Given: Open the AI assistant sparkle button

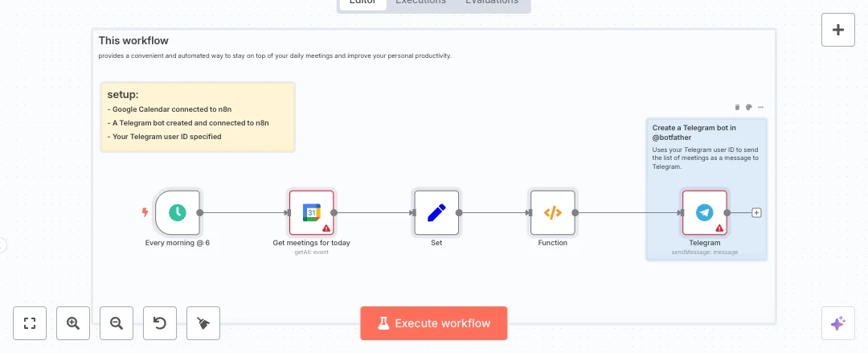Looking at the screenshot, I should tap(837, 323).
